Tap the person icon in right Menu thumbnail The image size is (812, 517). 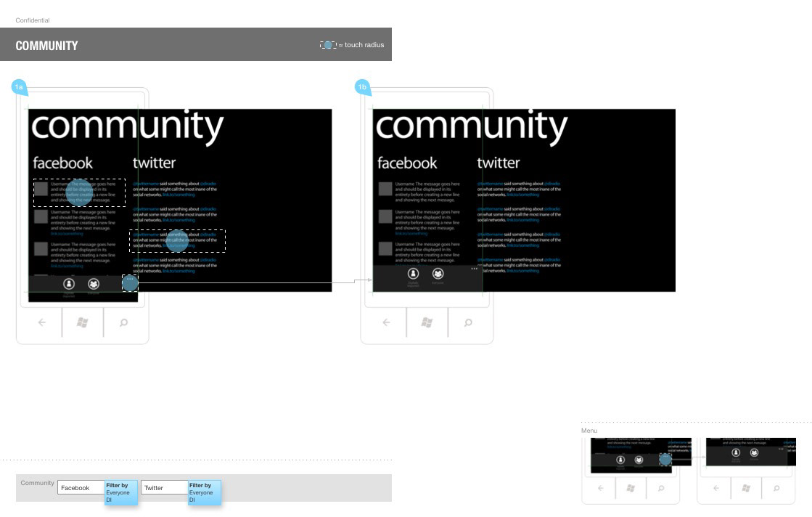click(x=736, y=453)
